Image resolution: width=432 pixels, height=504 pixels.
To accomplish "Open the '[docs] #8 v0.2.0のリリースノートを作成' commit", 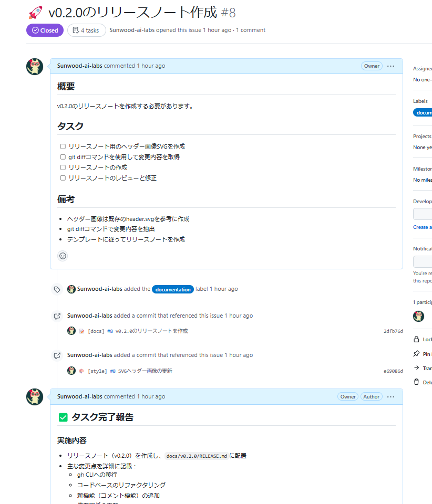I will coord(138,331).
